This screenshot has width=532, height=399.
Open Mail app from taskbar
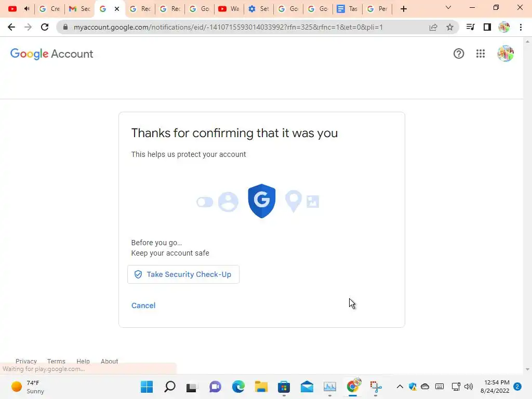click(x=307, y=387)
